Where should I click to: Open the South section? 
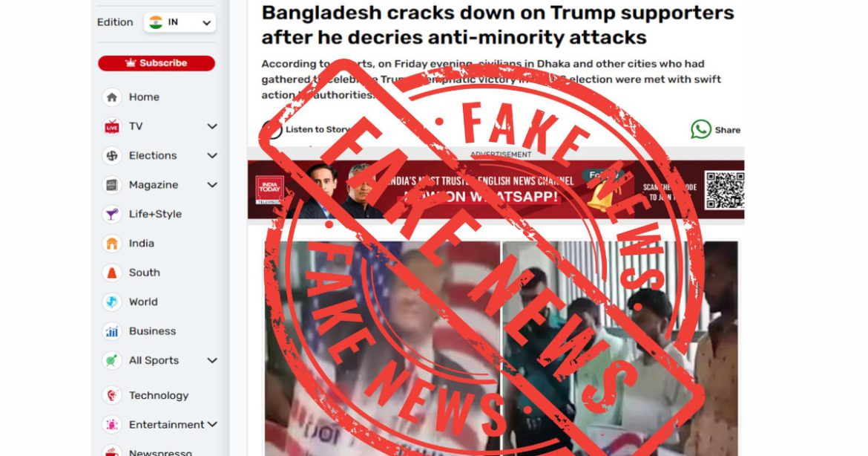pos(144,273)
